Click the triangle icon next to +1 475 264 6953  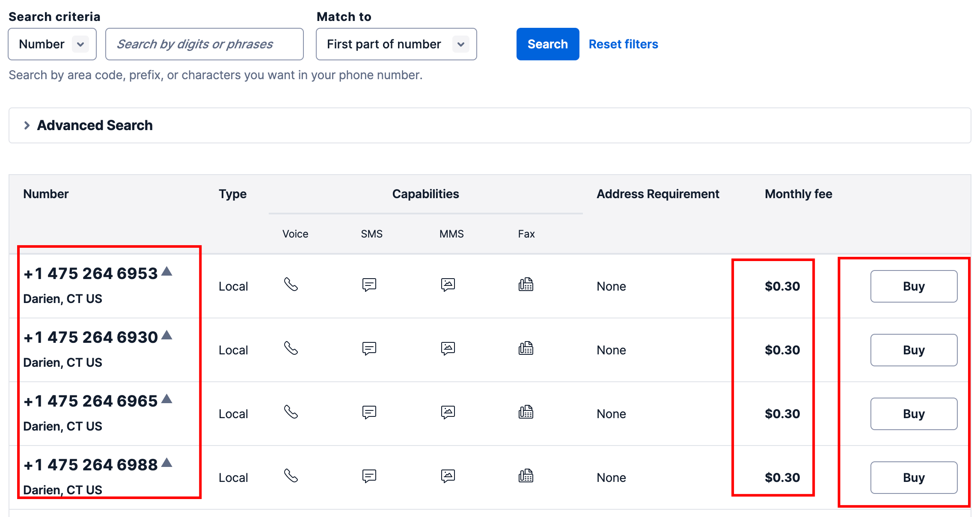tap(167, 271)
